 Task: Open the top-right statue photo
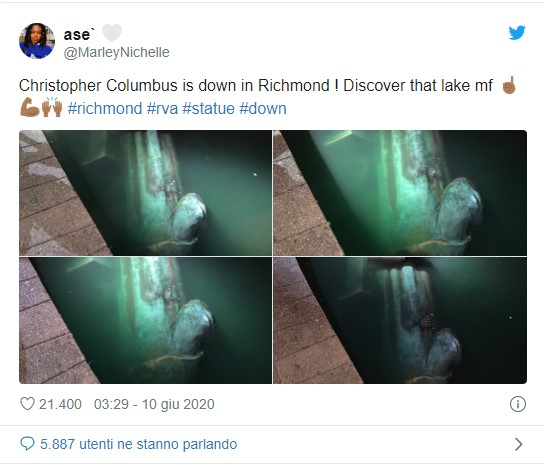point(400,193)
